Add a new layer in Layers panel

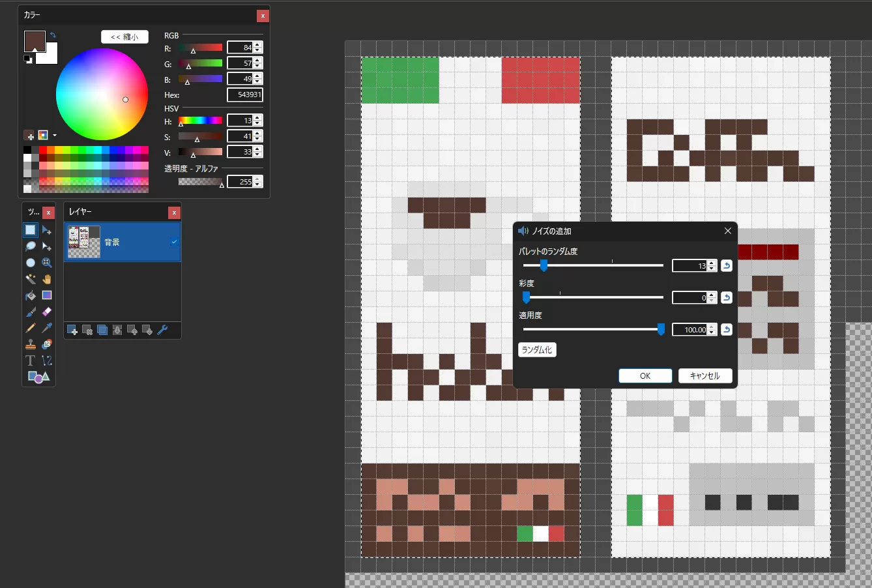click(72, 330)
